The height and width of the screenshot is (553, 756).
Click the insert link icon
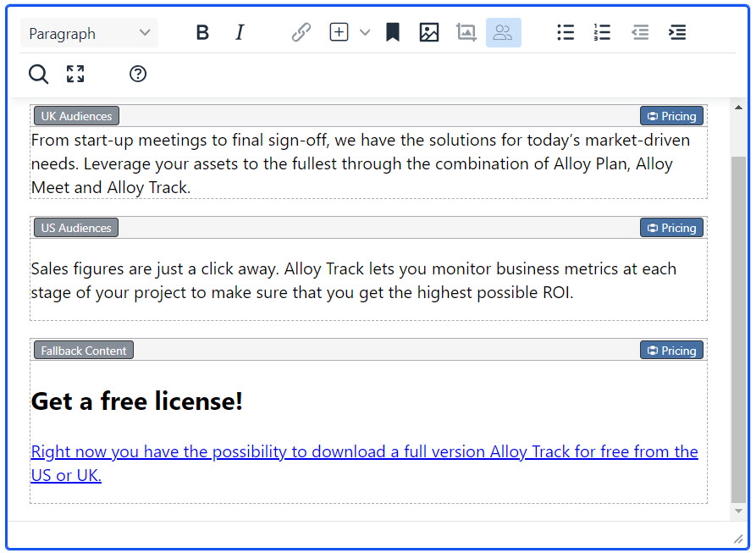coord(301,33)
